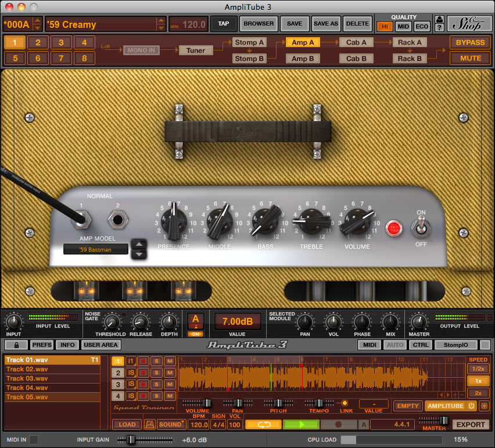Toggle the AmpliTube power button

(471, 406)
